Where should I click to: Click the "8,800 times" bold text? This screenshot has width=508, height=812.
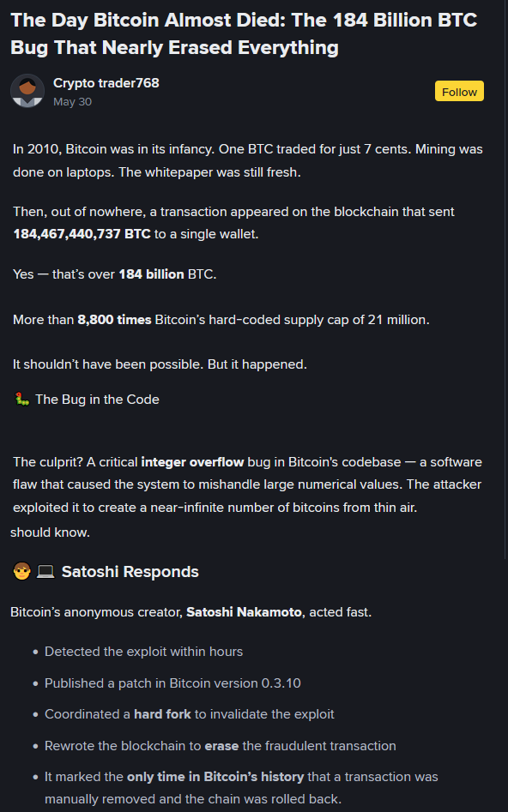click(x=115, y=320)
